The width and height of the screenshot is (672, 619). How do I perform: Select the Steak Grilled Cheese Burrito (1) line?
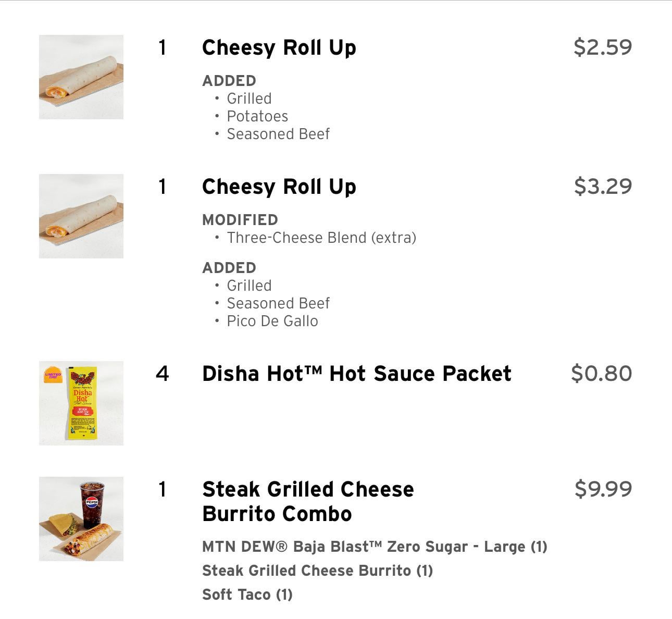pos(317,571)
